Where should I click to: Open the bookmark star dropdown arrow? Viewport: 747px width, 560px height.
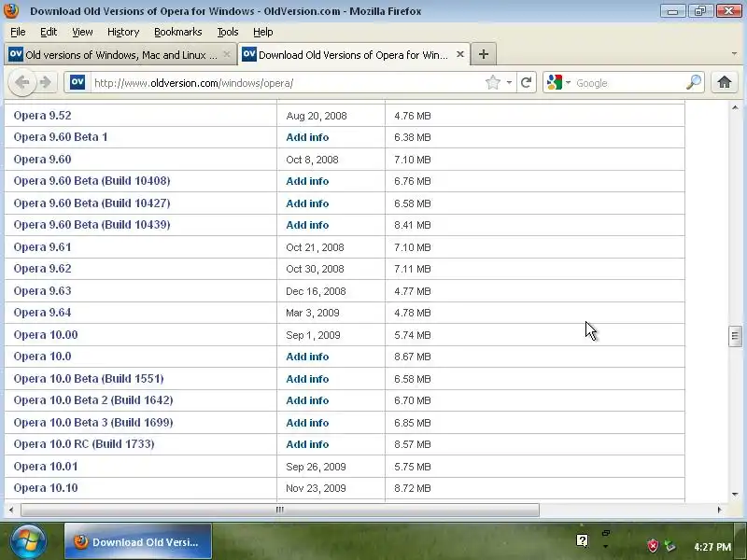[509, 83]
